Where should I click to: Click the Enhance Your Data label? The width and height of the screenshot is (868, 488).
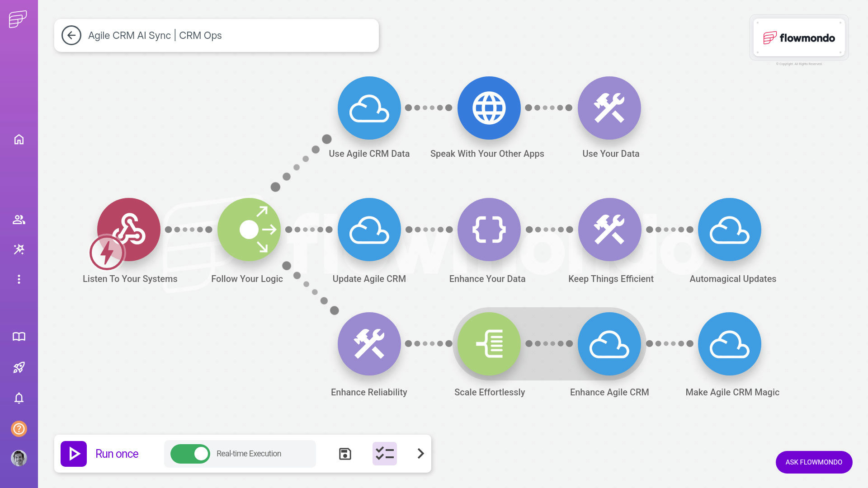487,279
